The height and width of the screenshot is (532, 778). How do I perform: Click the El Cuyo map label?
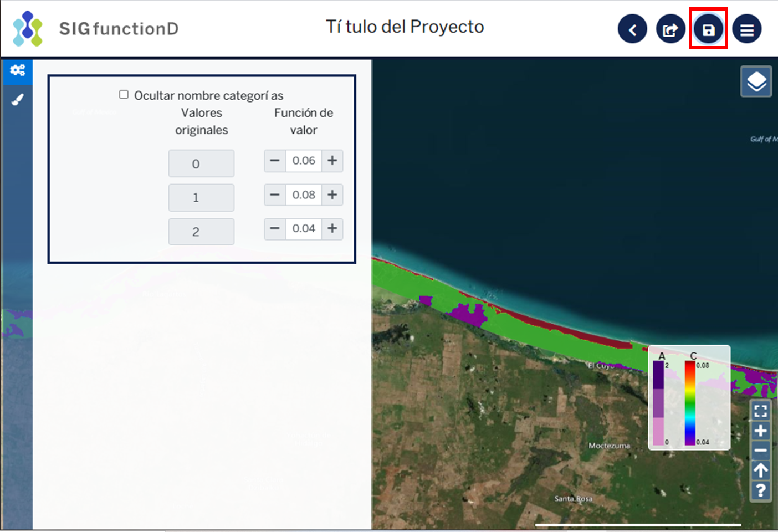coord(601,366)
